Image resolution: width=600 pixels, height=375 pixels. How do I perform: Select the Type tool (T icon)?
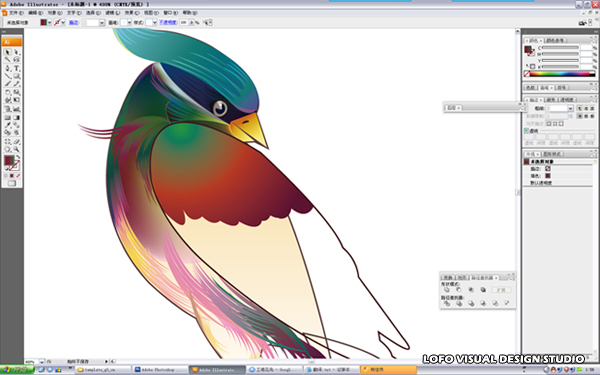[16, 68]
